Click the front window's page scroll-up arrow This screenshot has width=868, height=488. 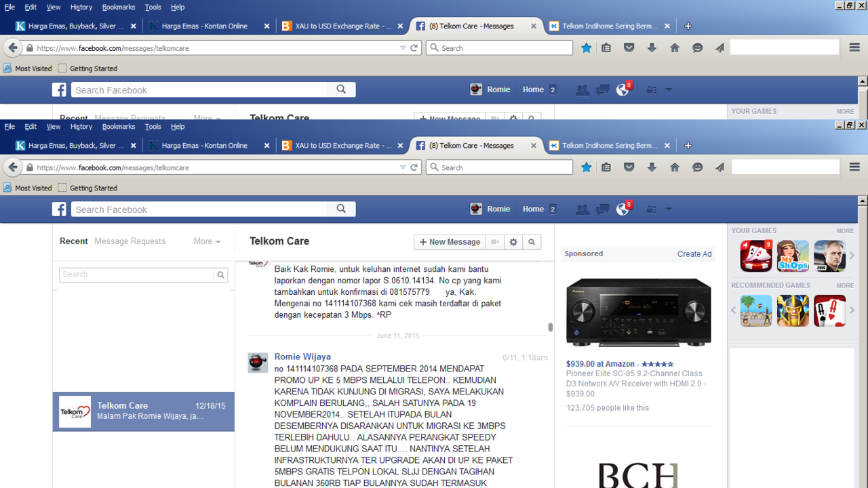[863, 201]
